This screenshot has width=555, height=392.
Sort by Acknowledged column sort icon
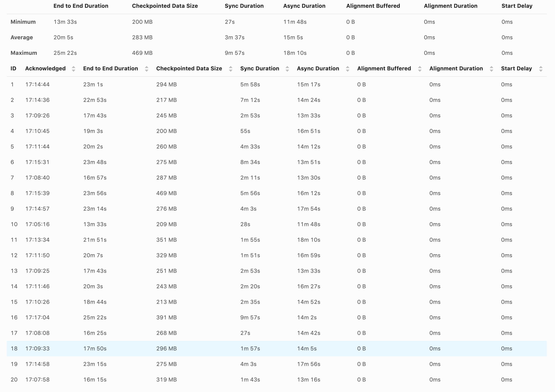pyautogui.click(x=74, y=69)
